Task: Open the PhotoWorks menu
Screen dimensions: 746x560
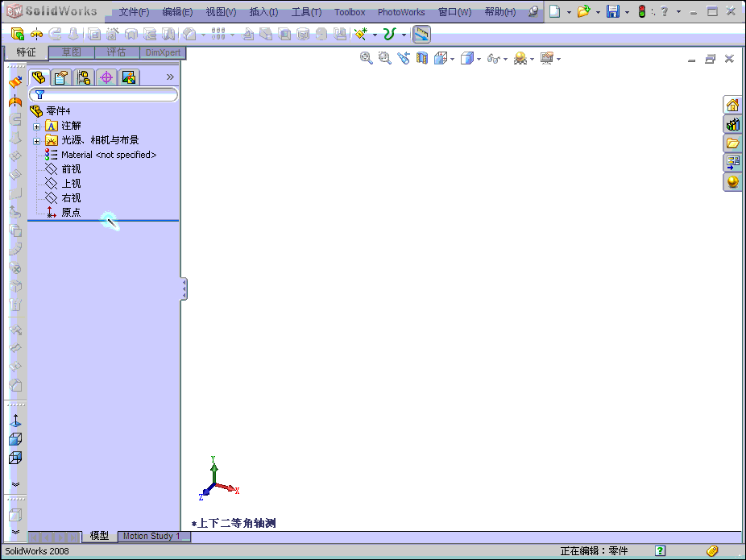Action: [x=401, y=12]
